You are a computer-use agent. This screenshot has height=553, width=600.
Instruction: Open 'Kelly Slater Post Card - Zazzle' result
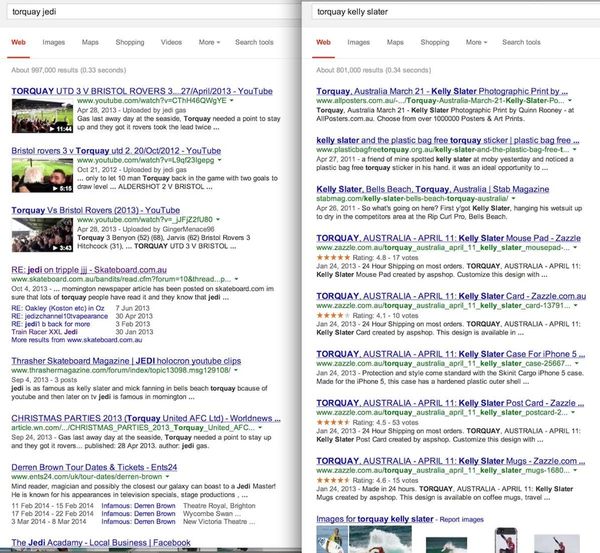[x=450, y=403]
